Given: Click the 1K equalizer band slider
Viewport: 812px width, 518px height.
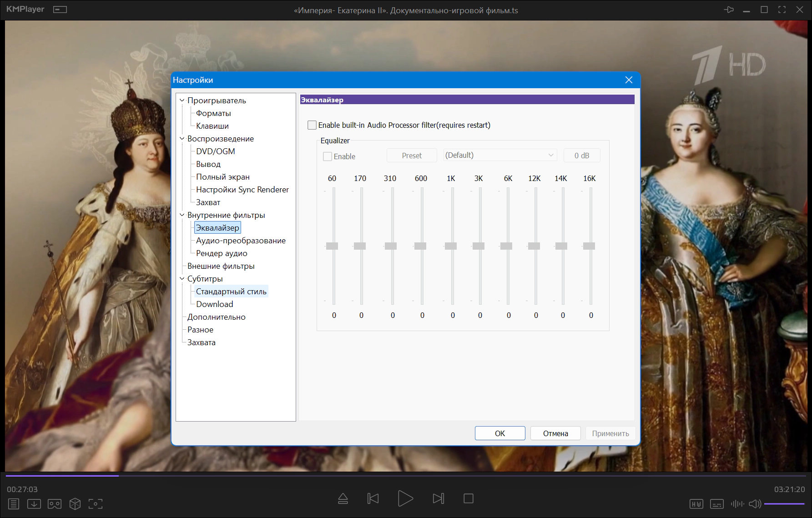Looking at the screenshot, I should tap(451, 246).
